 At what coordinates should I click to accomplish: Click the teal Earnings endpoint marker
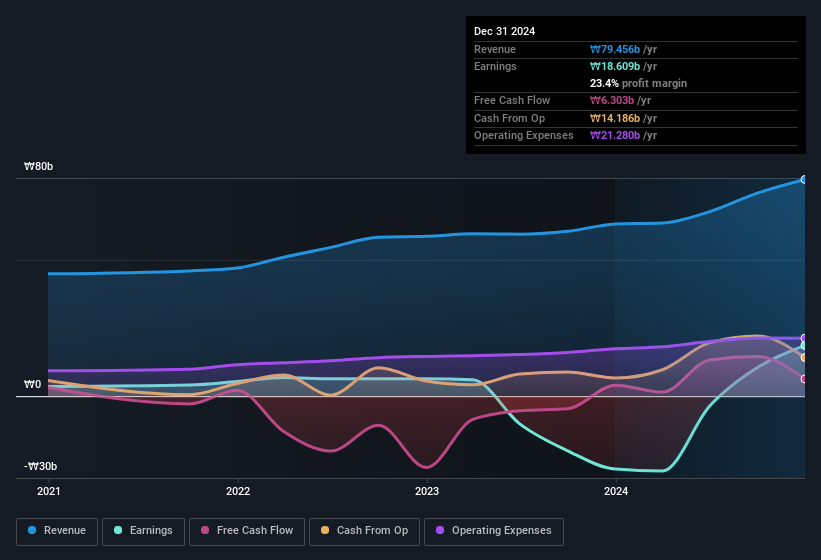(804, 346)
